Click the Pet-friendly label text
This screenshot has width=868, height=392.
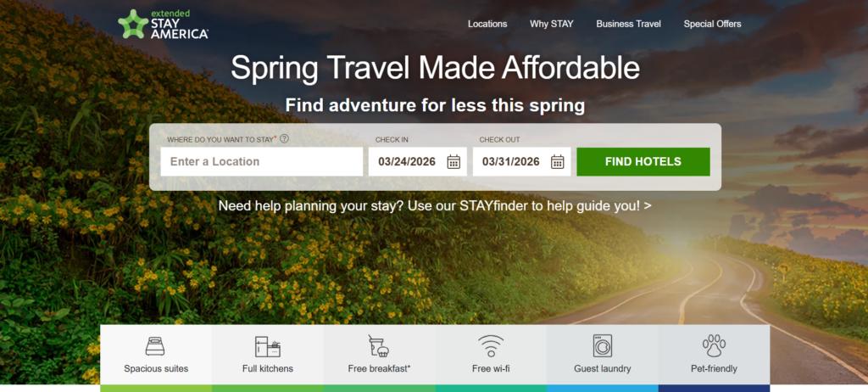pos(714,369)
